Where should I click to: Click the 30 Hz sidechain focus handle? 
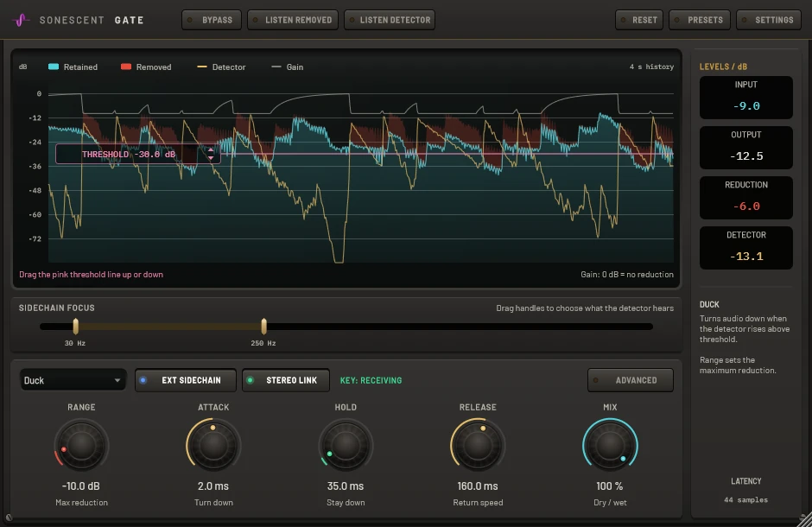click(x=76, y=327)
